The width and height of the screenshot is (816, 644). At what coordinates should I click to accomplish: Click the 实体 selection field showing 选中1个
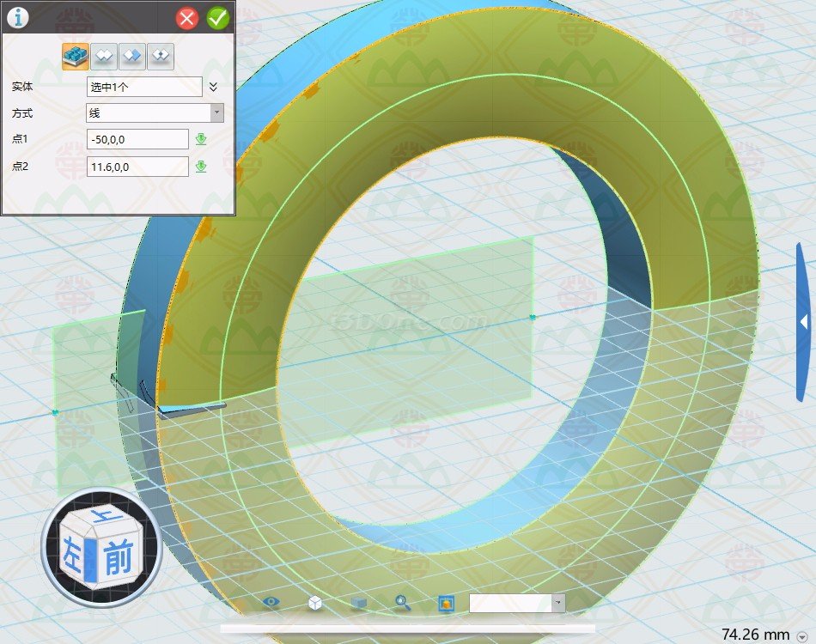coord(144,87)
